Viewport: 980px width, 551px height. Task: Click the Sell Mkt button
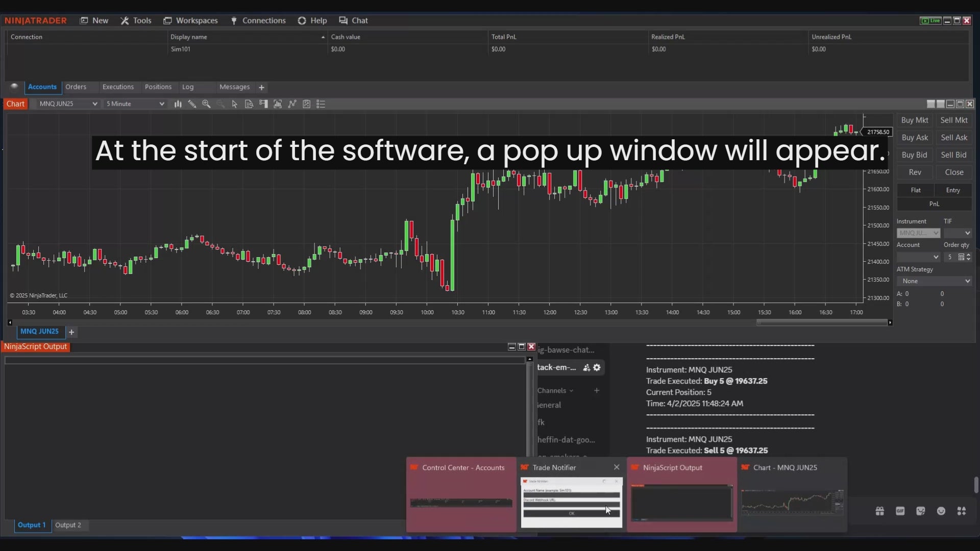point(954,120)
